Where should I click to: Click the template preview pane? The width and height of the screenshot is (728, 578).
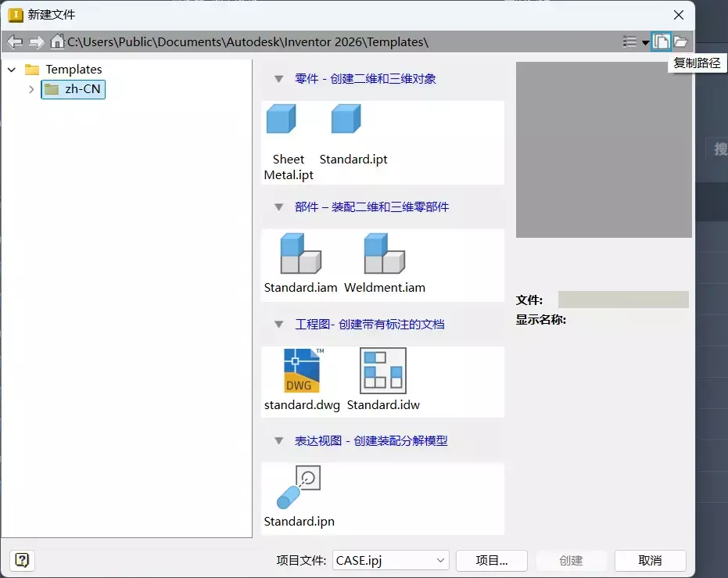[x=604, y=150]
